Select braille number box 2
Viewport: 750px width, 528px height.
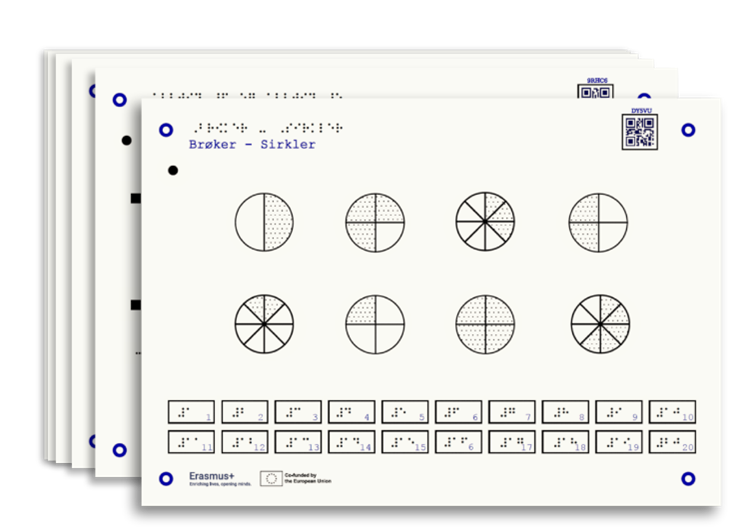(x=245, y=412)
